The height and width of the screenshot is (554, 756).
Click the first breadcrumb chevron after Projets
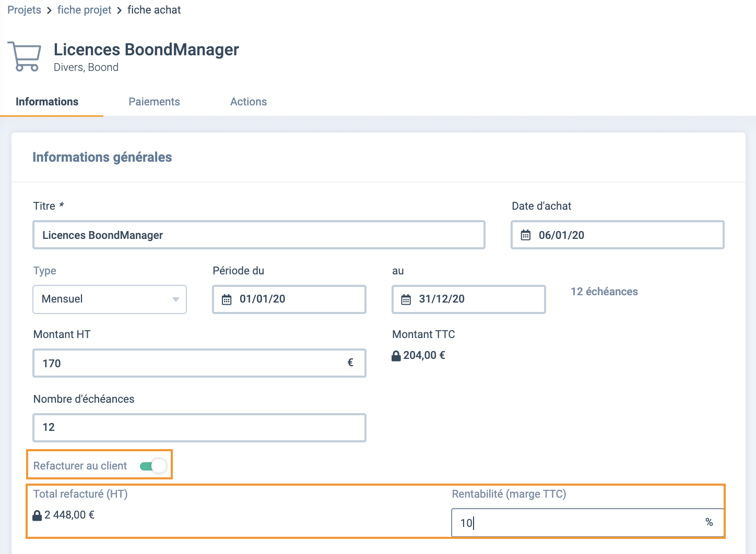(49, 10)
